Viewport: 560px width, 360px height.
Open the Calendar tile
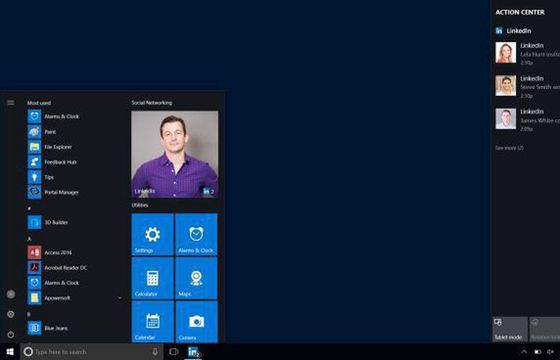tap(152, 321)
